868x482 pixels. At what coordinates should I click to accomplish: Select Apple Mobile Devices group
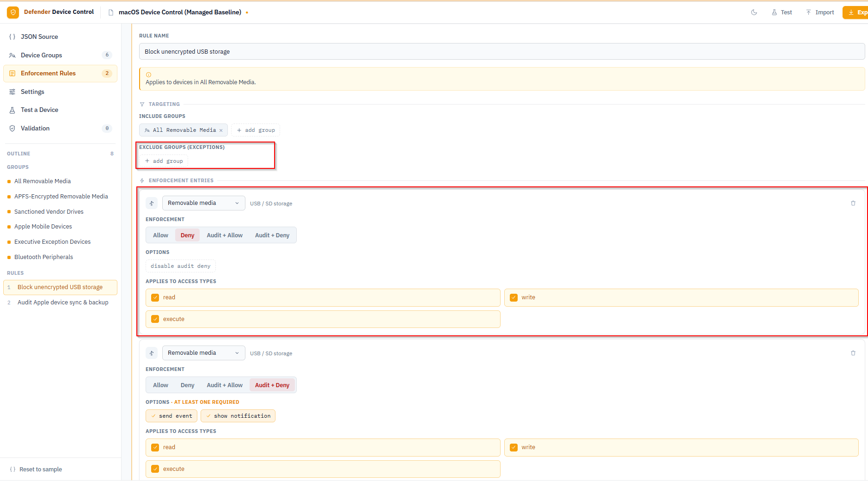click(61, 227)
